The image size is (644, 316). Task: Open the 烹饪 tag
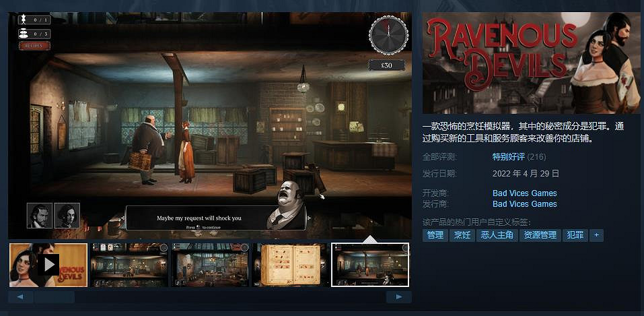(x=462, y=235)
